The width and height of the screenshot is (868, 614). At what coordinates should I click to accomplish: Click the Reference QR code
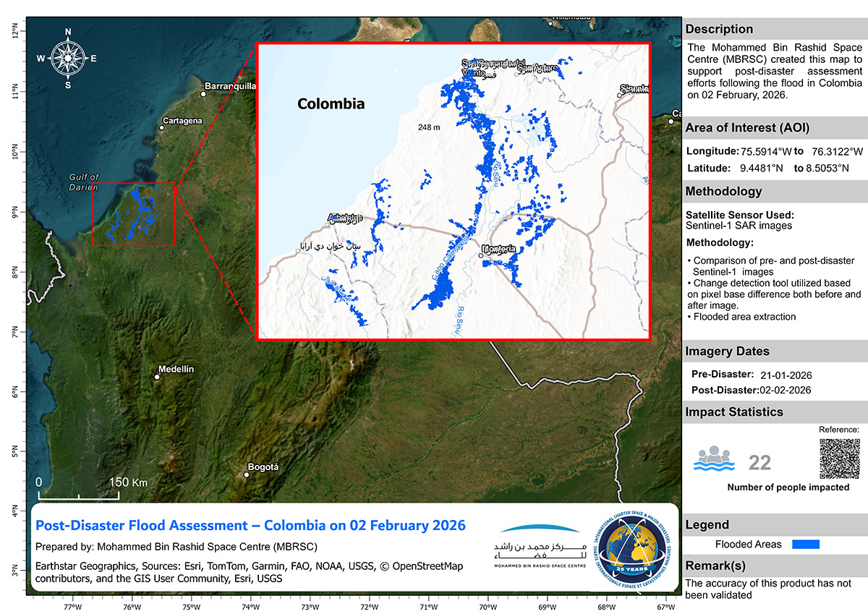[x=840, y=458]
